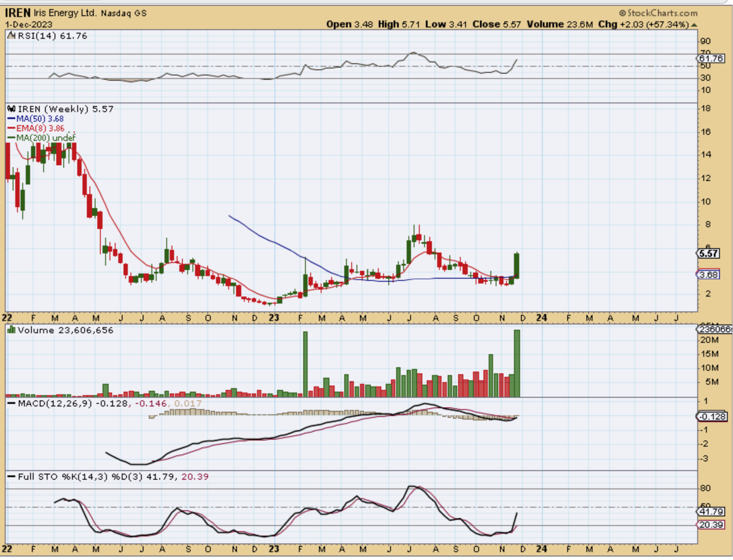
Task: Click the Iris Energy Ltd. company name
Action: point(65,13)
